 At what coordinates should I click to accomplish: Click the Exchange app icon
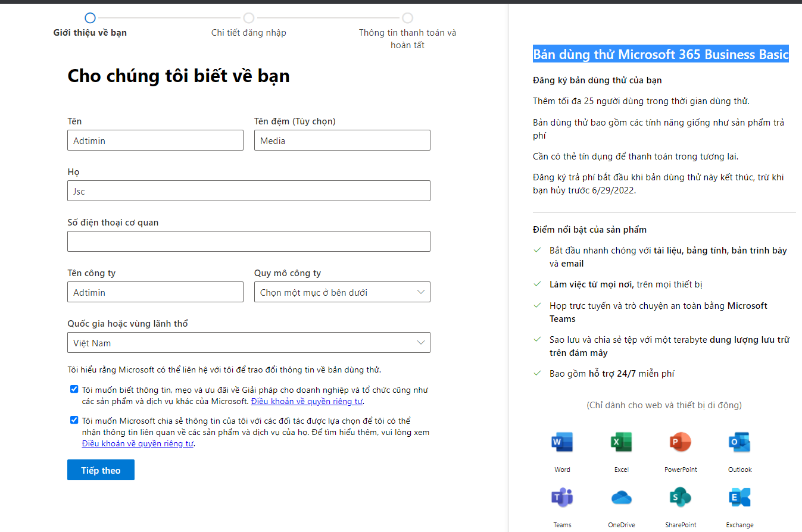739,497
